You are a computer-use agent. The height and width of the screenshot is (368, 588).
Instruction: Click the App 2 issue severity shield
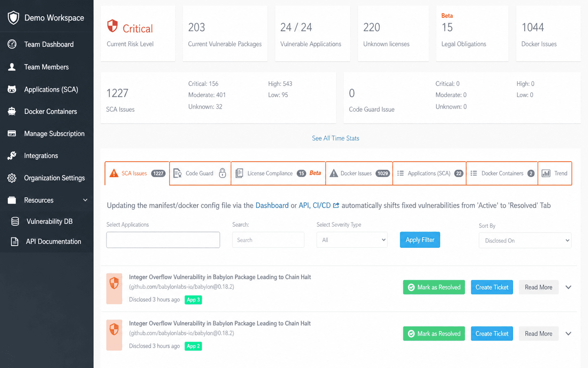[x=114, y=329]
